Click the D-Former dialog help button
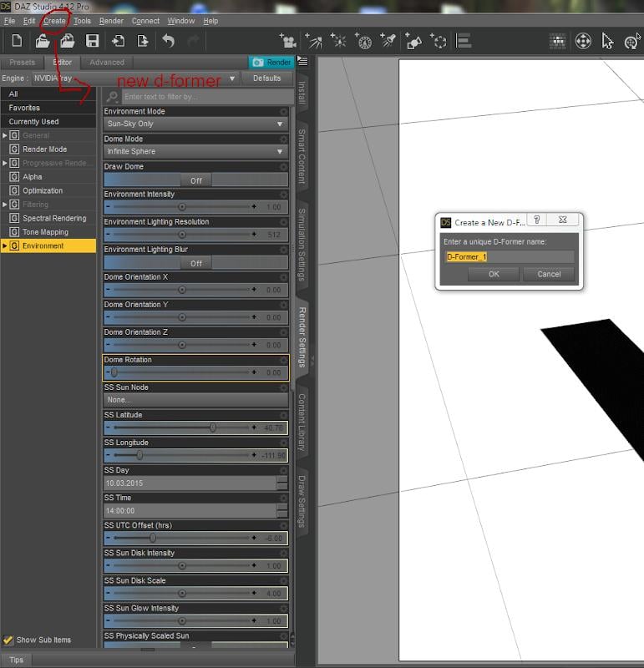644x668 pixels. tap(537, 220)
